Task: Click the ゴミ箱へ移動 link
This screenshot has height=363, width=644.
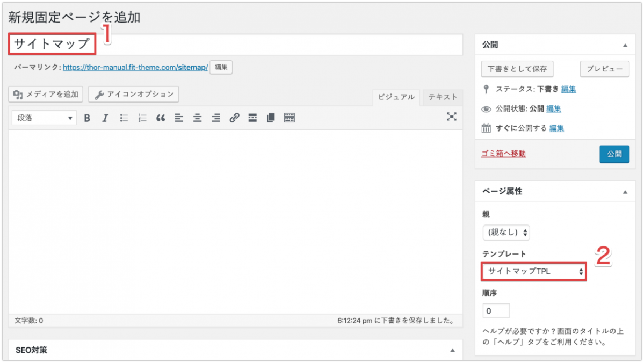Action: [x=503, y=154]
